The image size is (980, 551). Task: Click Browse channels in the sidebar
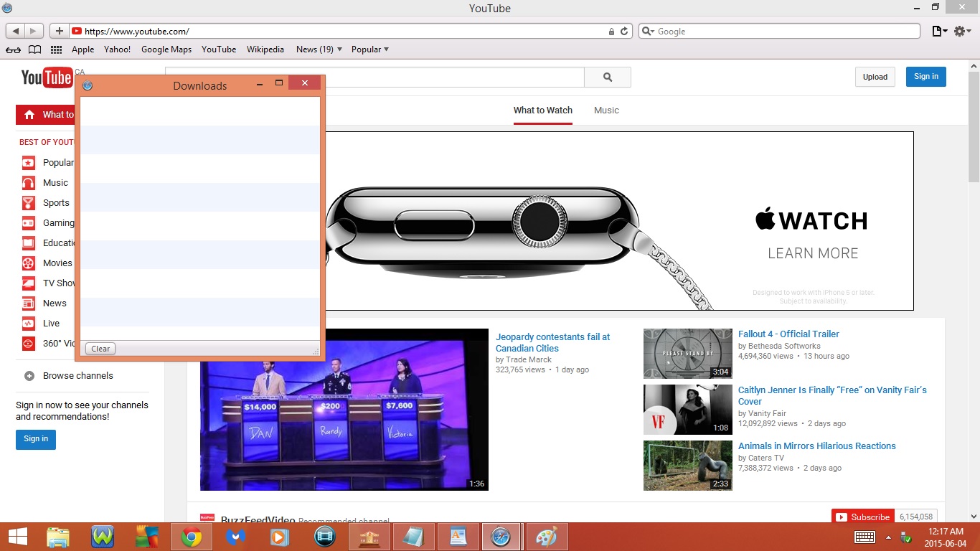click(x=69, y=376)
